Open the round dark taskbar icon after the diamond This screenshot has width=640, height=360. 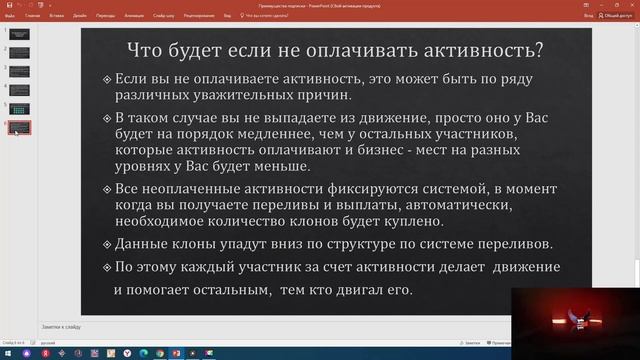click(78, 353)
